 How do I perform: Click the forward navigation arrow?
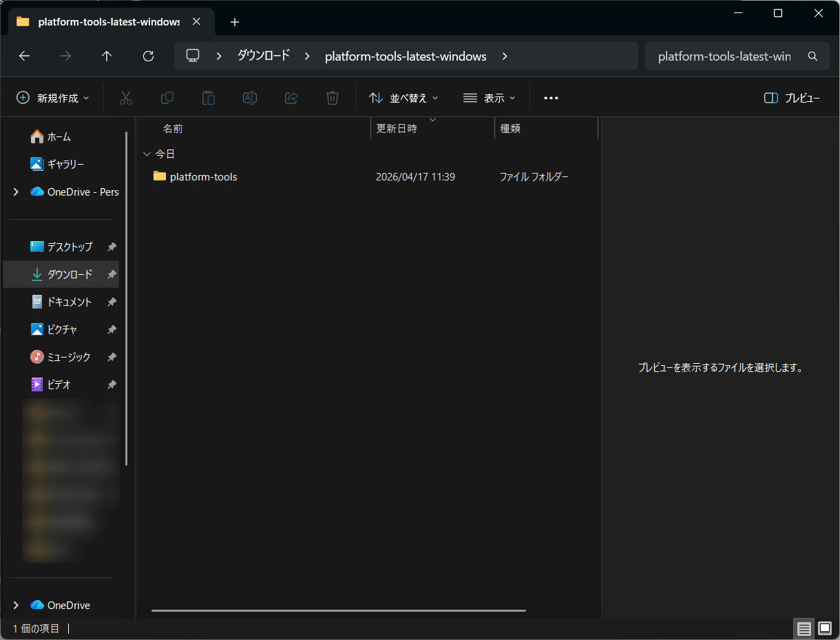click(x=66, y=56)
